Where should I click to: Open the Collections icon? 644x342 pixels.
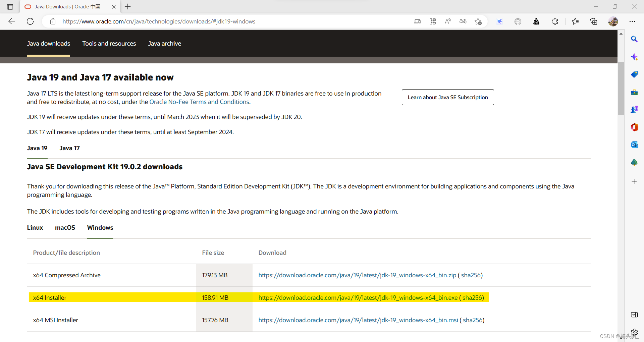pos(594,21)
